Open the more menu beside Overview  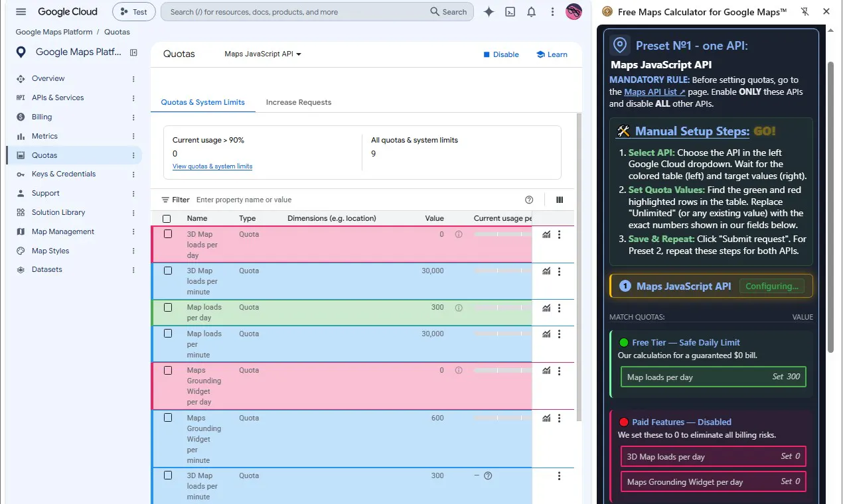(133, 79)
